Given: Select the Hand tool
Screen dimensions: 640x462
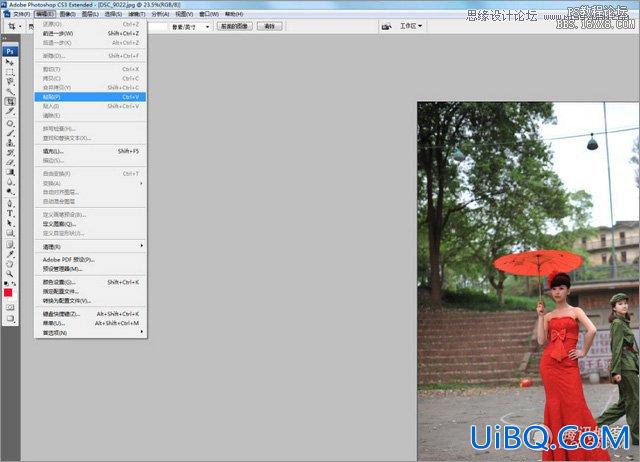Looking at the screenshot, I should click(10, 264).
